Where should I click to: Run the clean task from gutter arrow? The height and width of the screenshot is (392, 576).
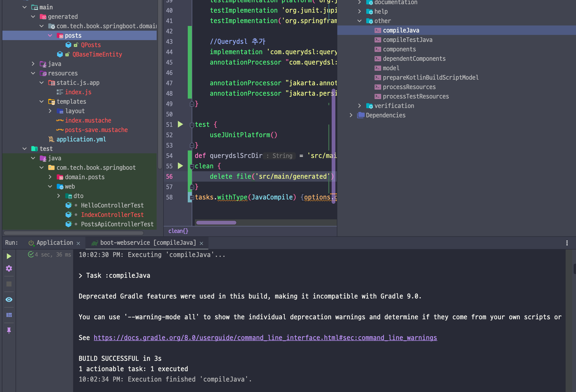(x=180, y=166)
